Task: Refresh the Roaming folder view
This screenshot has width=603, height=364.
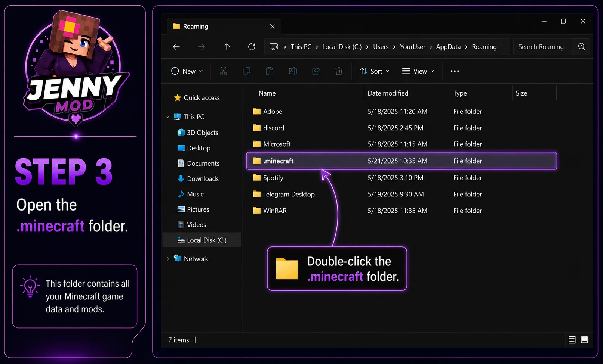Action: click(252, 47)
